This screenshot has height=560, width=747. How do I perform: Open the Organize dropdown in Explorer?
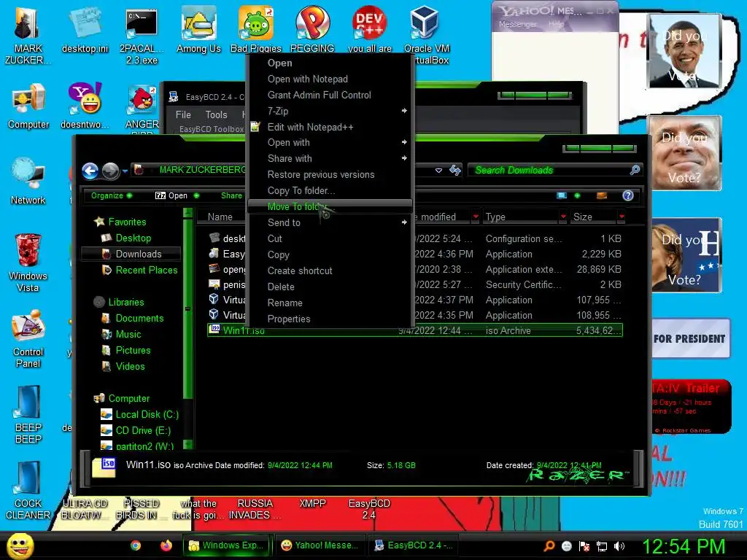tap(112, 195)
